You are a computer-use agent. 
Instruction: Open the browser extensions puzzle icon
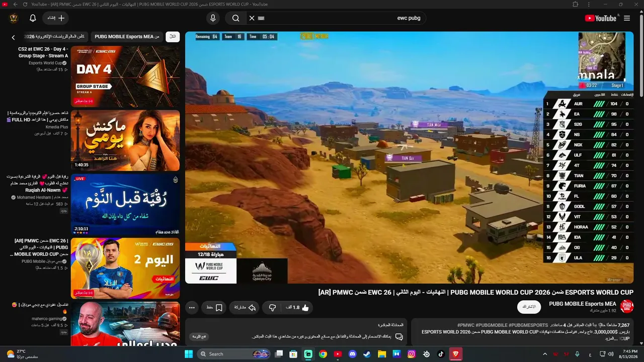pyautogui.click(x=576, y=5)
